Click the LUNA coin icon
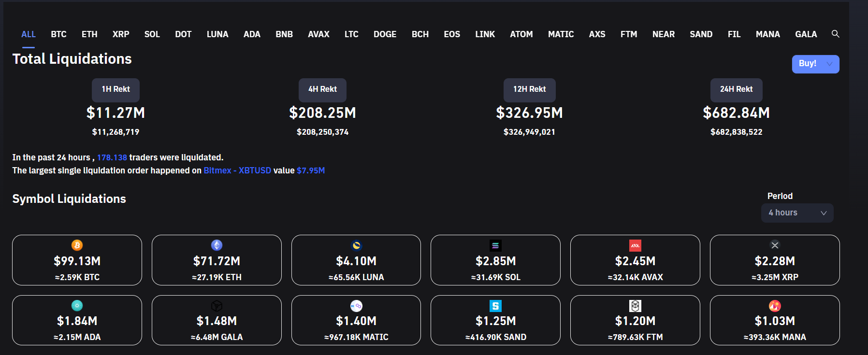 pyautogui.click(x=356, y=245)
